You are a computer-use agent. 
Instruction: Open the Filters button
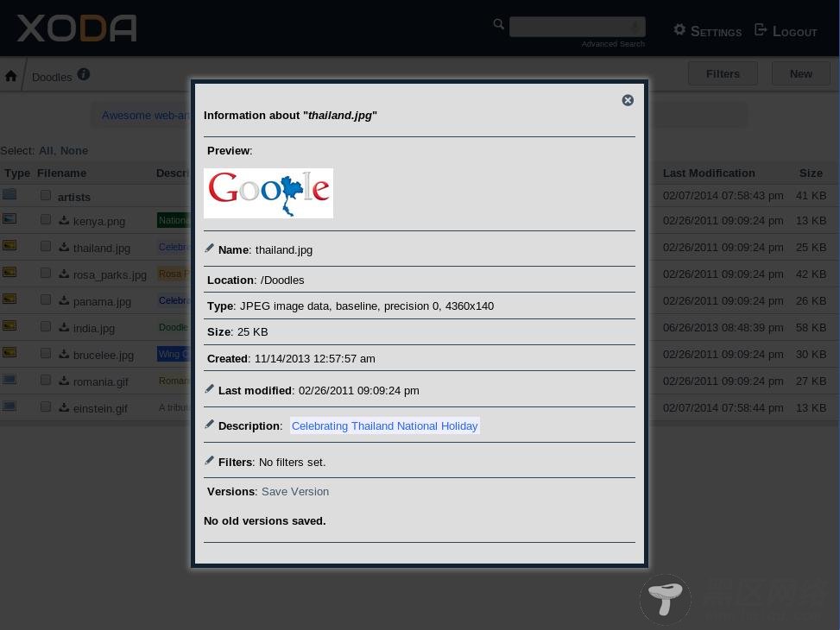723,74
